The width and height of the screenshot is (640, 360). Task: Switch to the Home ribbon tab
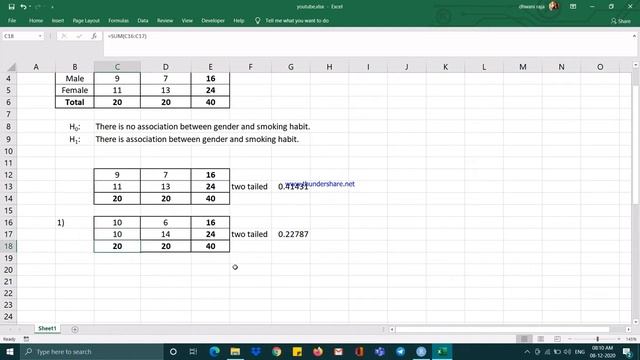tap(36, 20)
